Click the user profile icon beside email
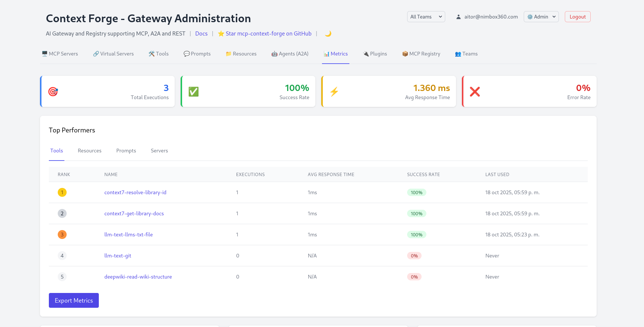The height and width of the screenshot is (327, 644). coord(459,17)
